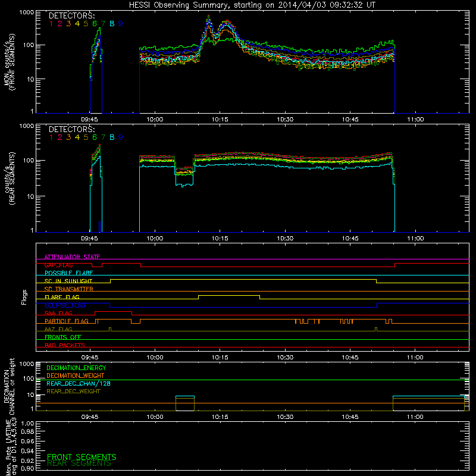Click the 'FRONT SEGMENTS' livetime legend

pos(82,457)
